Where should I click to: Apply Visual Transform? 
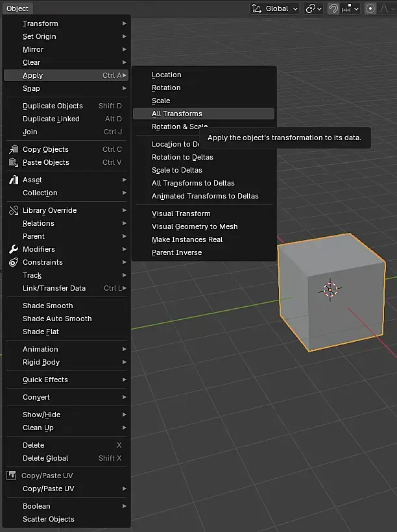pos(204,213)
